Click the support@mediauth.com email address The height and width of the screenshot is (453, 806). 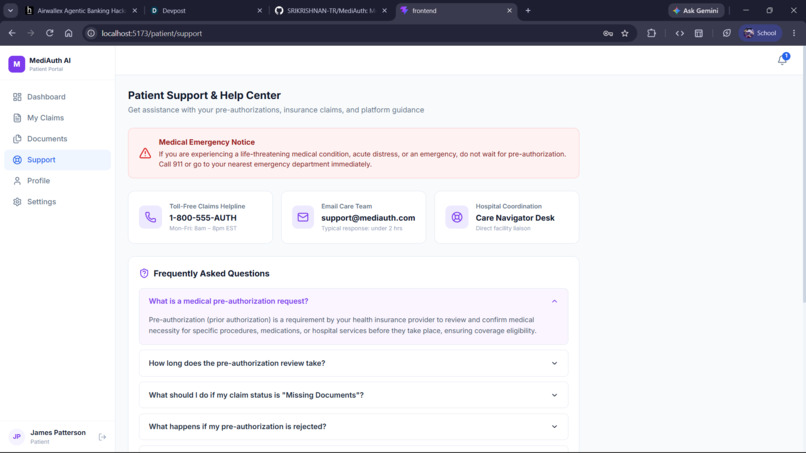click(368, 218)
